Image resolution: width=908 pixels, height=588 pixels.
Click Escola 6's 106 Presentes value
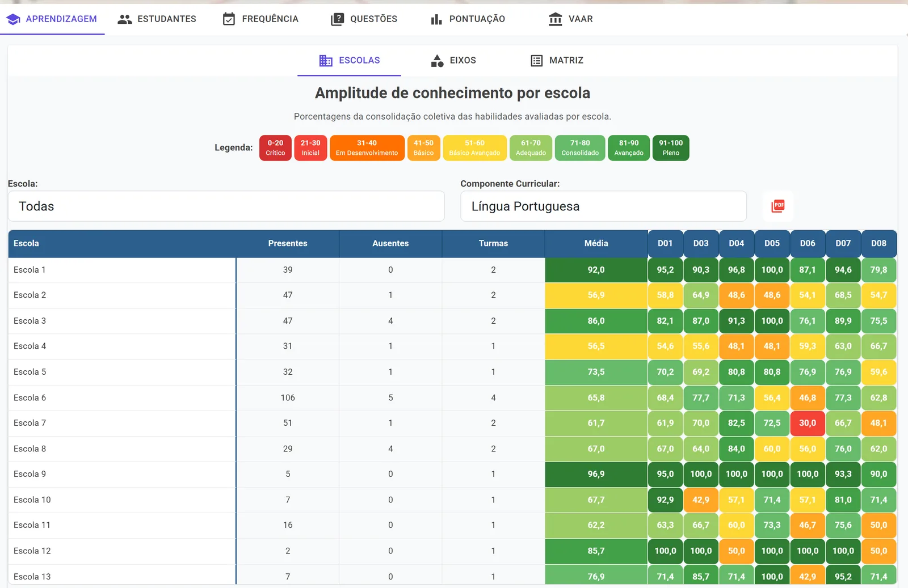288,398
